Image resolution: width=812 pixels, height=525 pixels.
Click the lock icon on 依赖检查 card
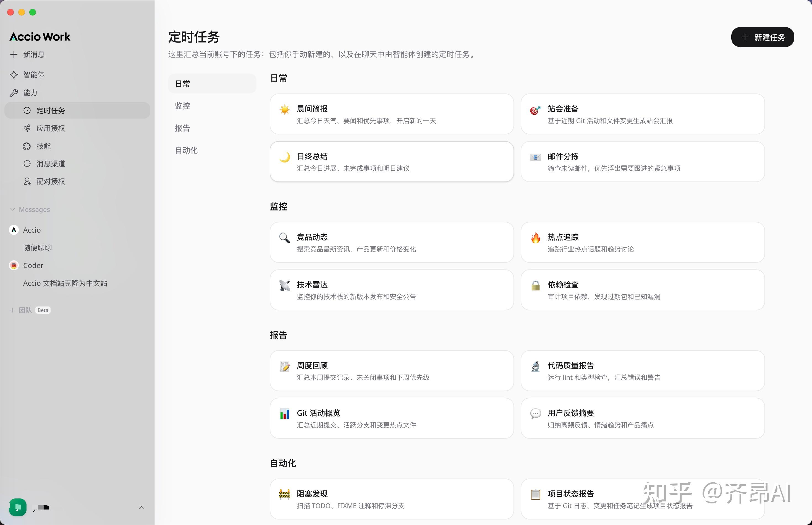[x=535, y=285]
